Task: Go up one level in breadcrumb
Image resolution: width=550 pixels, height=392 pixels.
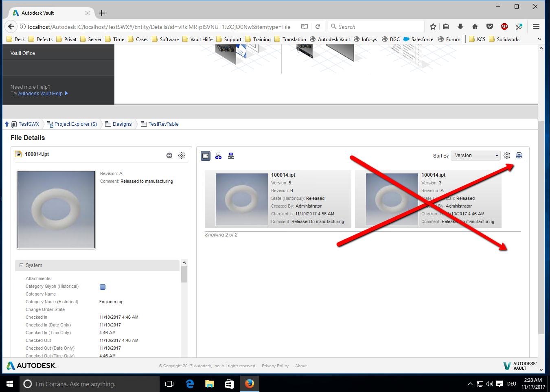Action: pos(7,124)
